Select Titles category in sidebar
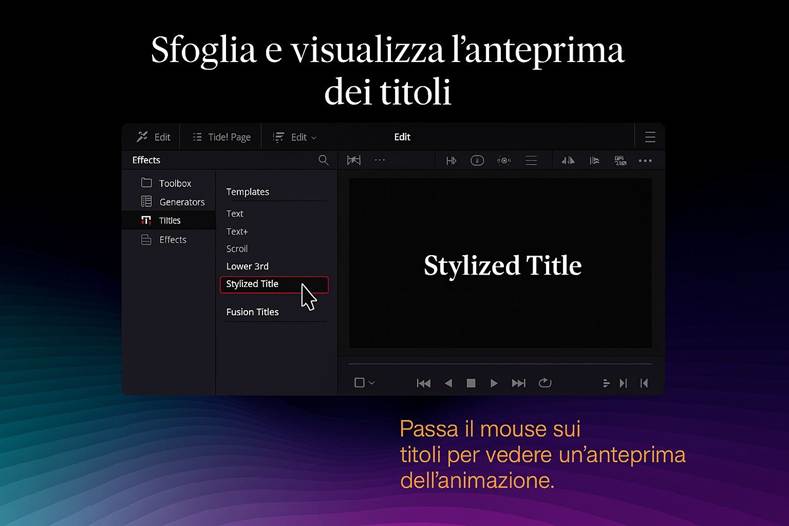Viewport: 789px width, 526px height. pyautogui.click(x=169, y=220)
